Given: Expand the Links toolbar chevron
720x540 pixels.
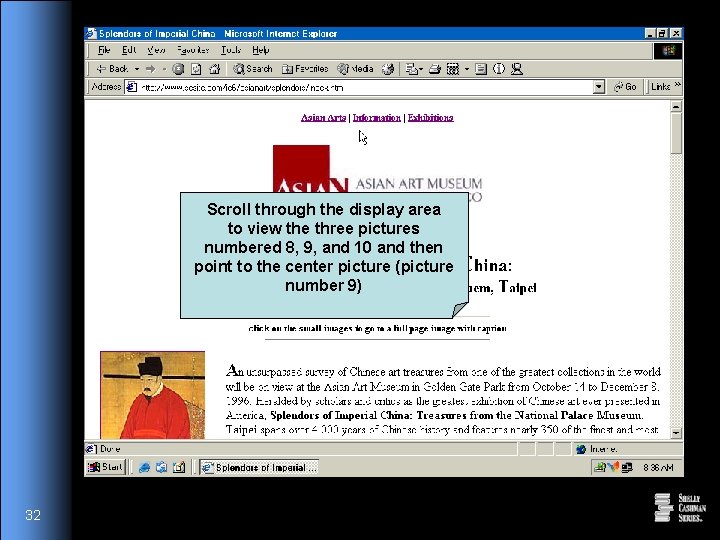Looking at the screenshot, I should click(x=677, y=85).
